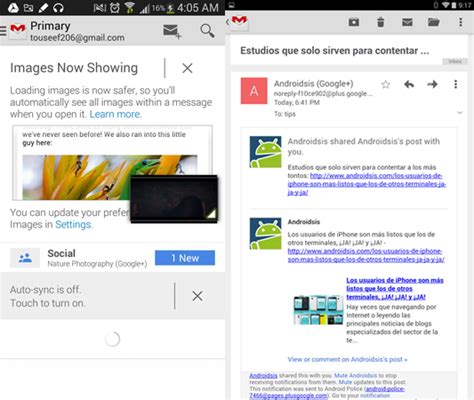
Task: Open first androidsis.com link under Estudios text
Action: coord(367,184)
